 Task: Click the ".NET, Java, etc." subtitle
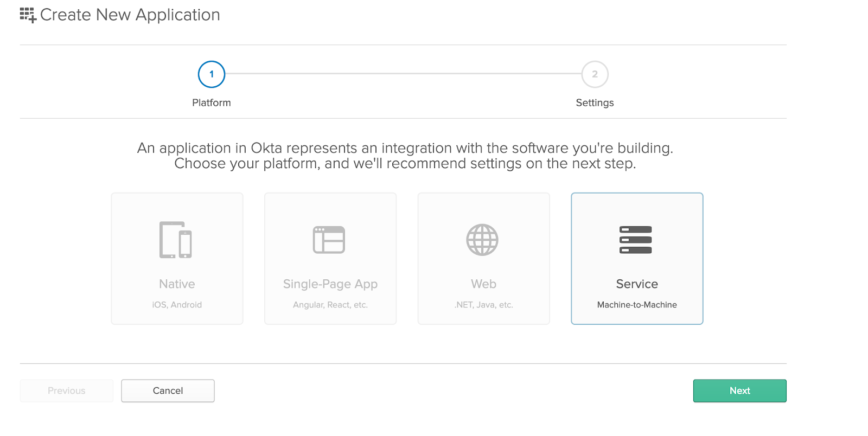483,305
